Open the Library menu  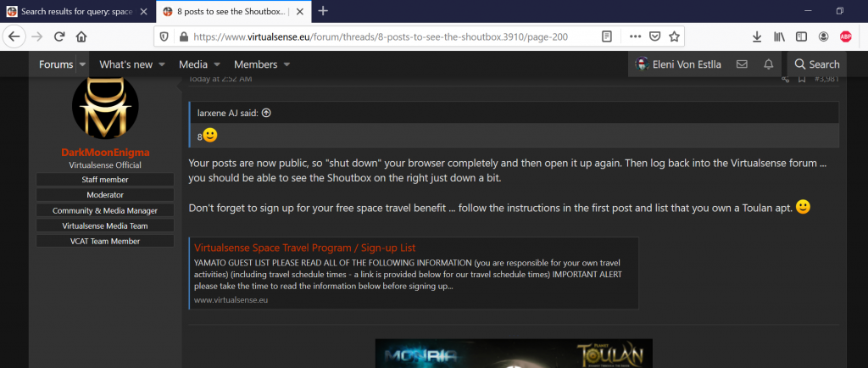[x=780, y=36]
